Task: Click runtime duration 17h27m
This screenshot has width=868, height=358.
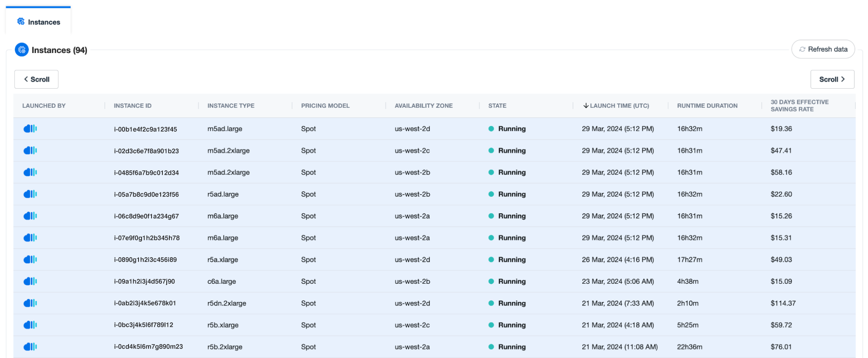Action: coord(690,259)
